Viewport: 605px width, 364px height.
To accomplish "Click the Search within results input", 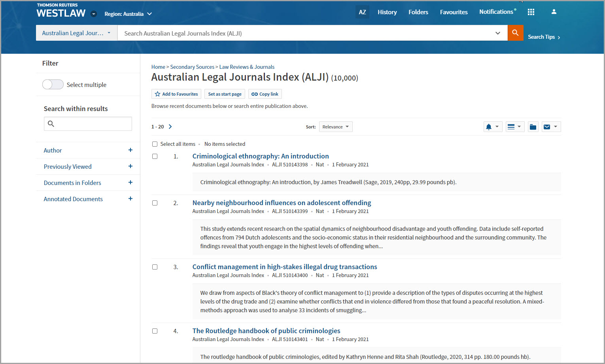I will [88, 124].
